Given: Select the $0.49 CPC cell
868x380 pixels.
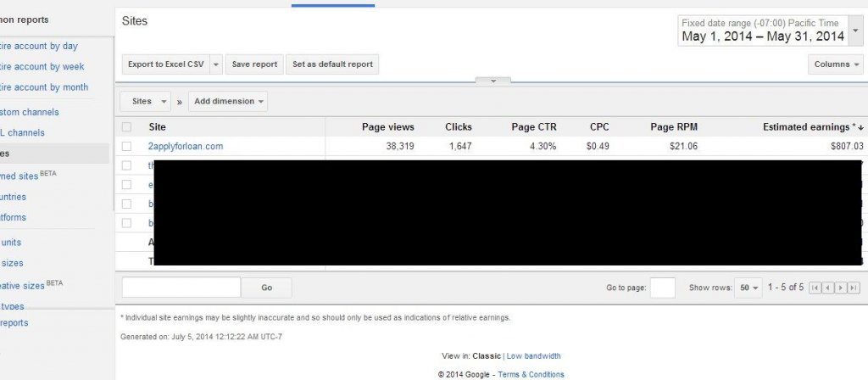Looking at the screenshot, I should coord(598,146).
